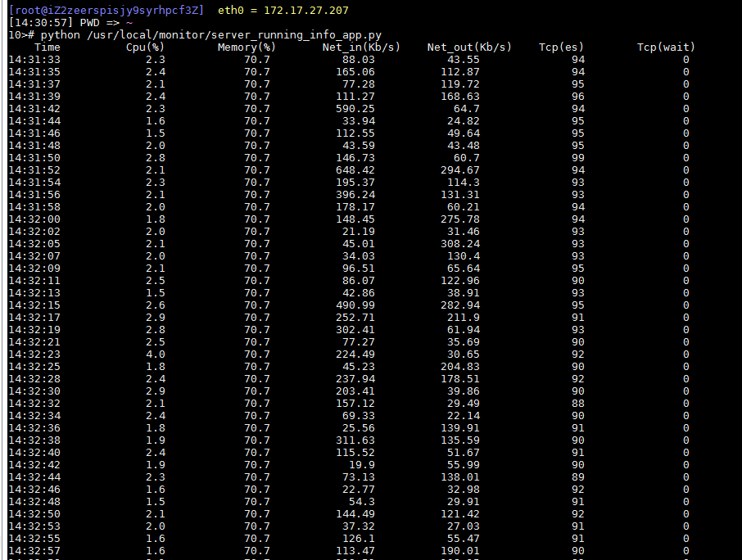Select Tcp(es) value 99
The image size is (742, 560).
pos(578,158)
